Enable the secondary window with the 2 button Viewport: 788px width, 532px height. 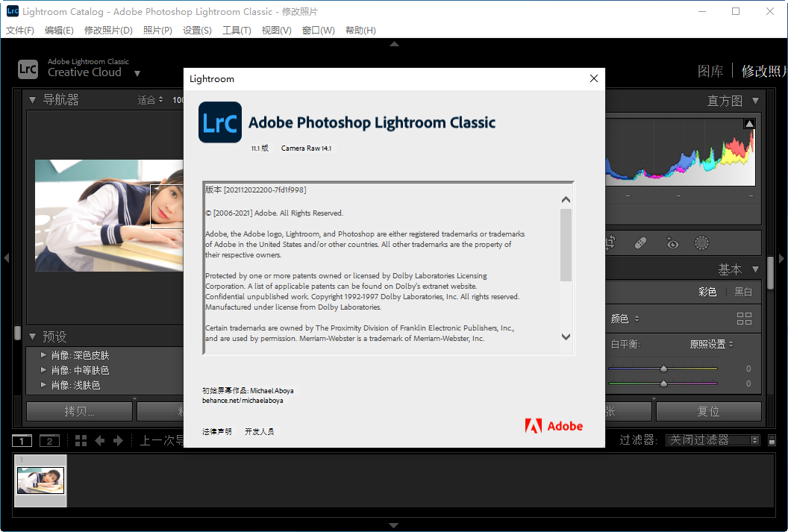49,440
